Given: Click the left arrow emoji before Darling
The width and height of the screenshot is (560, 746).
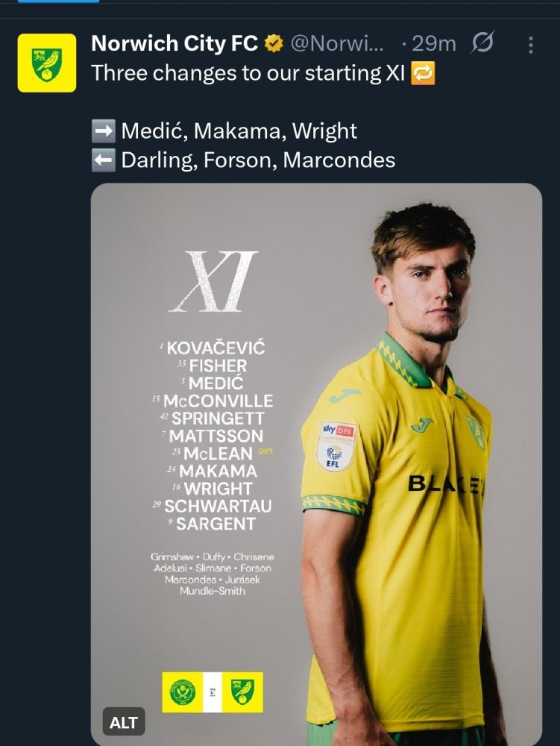Looking at the screenshot, I should [x=103, y=160].
